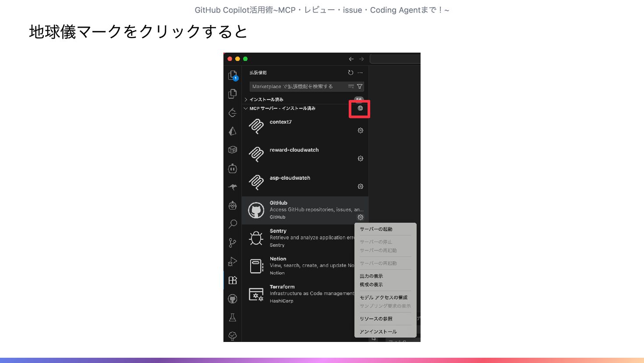Viewport: 644px width, 363px height.
Task: Click the 拡張機能 panel title
Action: pos(258,73)
